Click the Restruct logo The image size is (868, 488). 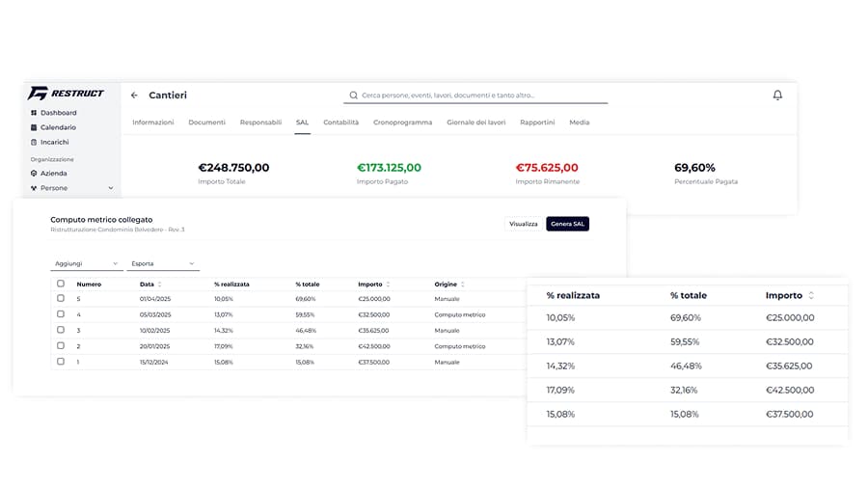pos(66,93)
